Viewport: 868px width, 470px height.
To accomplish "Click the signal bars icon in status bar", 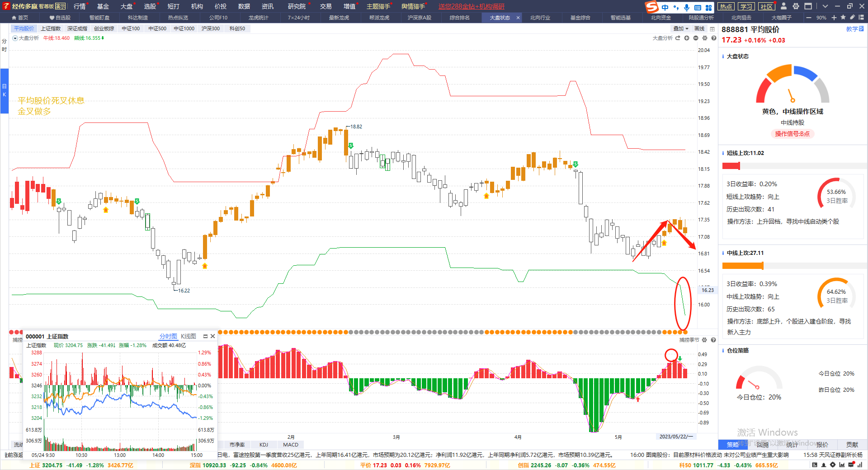I will [x=860, y=465].
